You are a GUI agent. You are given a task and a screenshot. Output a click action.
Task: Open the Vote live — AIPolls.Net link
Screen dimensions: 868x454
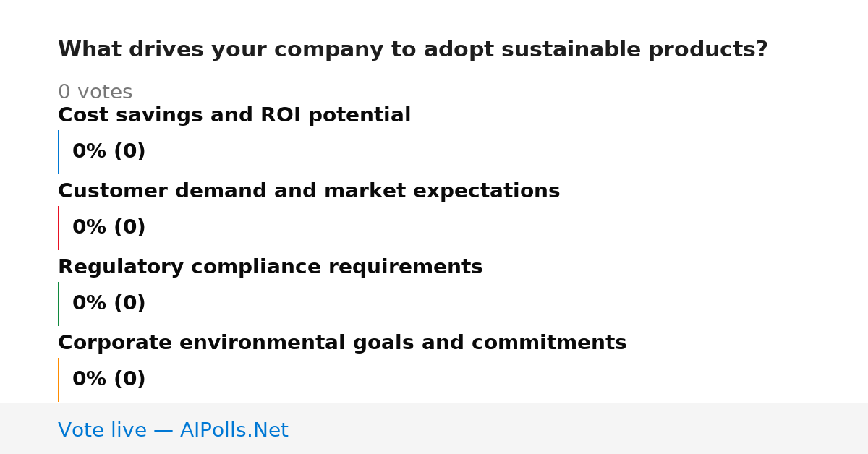tap(173, 430)
